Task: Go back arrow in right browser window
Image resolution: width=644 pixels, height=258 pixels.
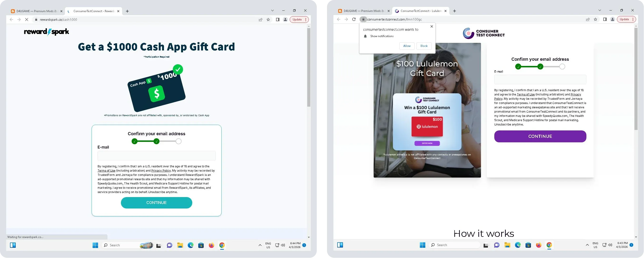Action: pyautogui.click(x=338, y=19)
